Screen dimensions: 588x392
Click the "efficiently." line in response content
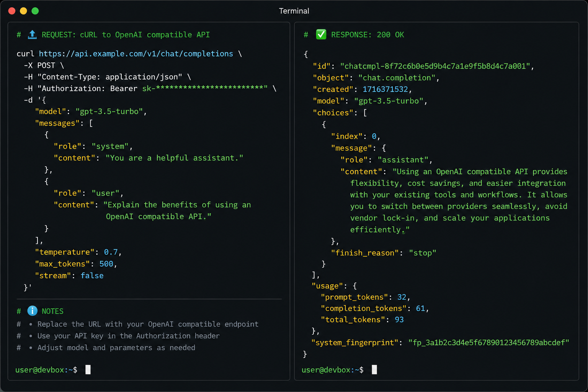pos(380,229)
